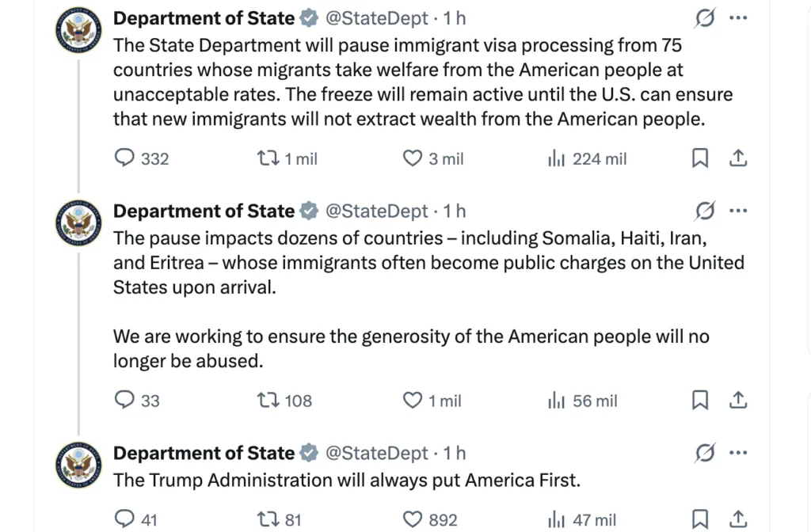This screenshot has width=811, height=532.
Task: Open Grok icon on first tweet
Action: pyautogui.click(x=702, y=17)
